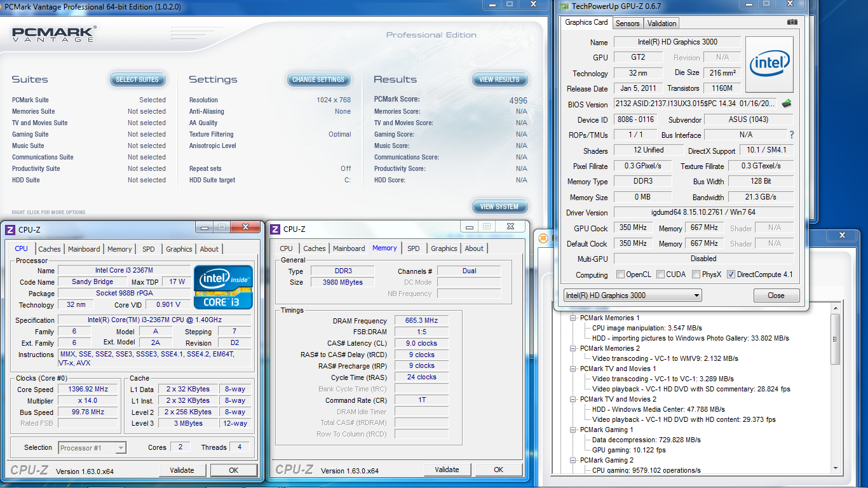Enable the CUDA checkbox in GPU-Z
Image resolution: width=868 pixels, height=488 pixels.
pos(661,274)
